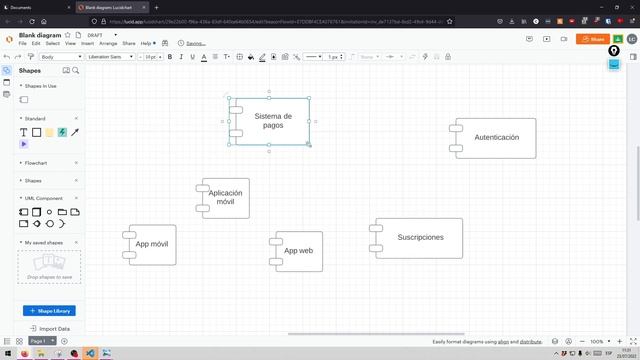Screen dimensions: 640x360
Task: Choose the UML note shape
Action: 75,212
